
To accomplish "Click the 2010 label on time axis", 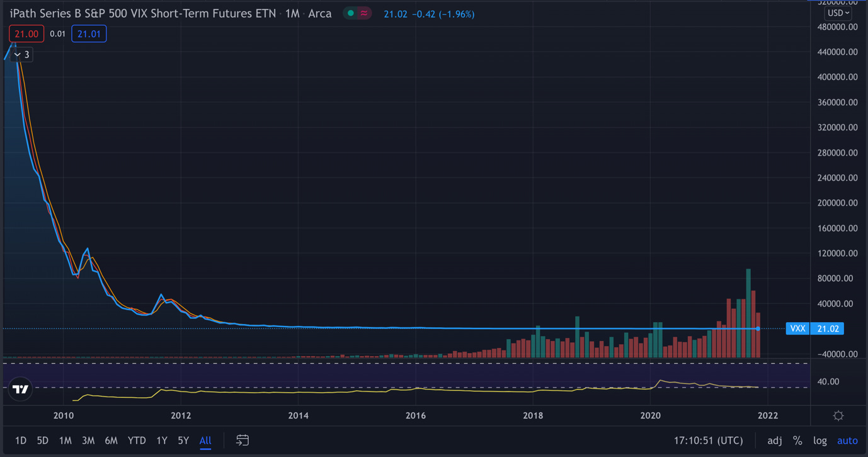I will (63, 415).
